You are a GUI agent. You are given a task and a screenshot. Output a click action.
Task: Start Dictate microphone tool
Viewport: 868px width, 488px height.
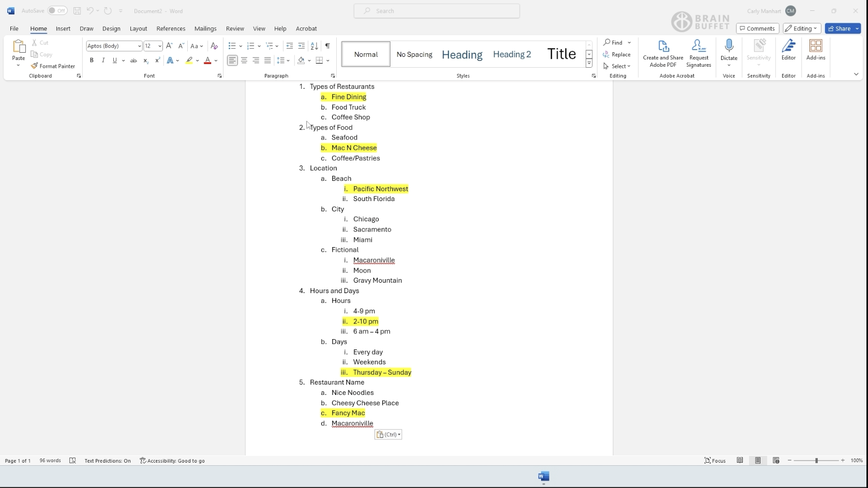[729, 47]
